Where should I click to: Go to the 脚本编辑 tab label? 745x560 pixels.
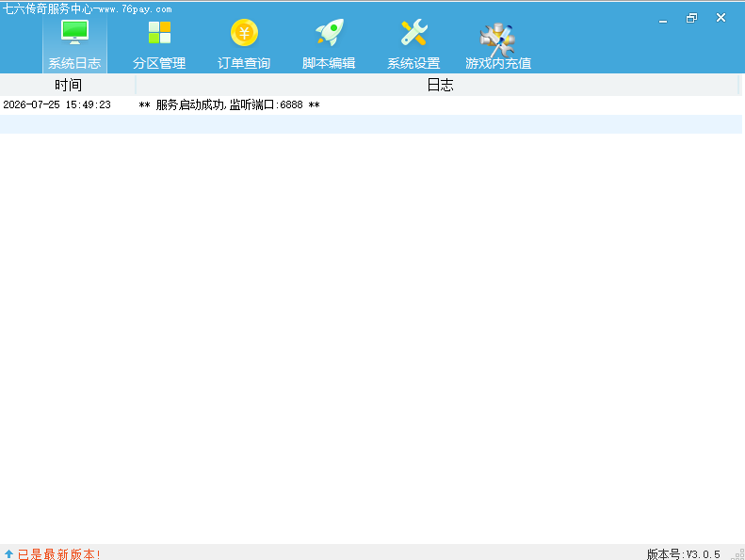point(329,63)
